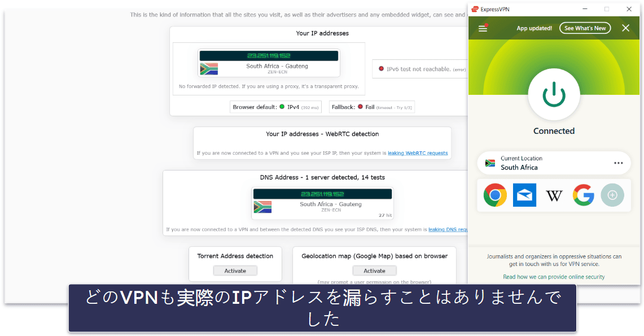Click the red IPv6 error indicator dot
Screen dimensions: 644x336
[381, 68]
